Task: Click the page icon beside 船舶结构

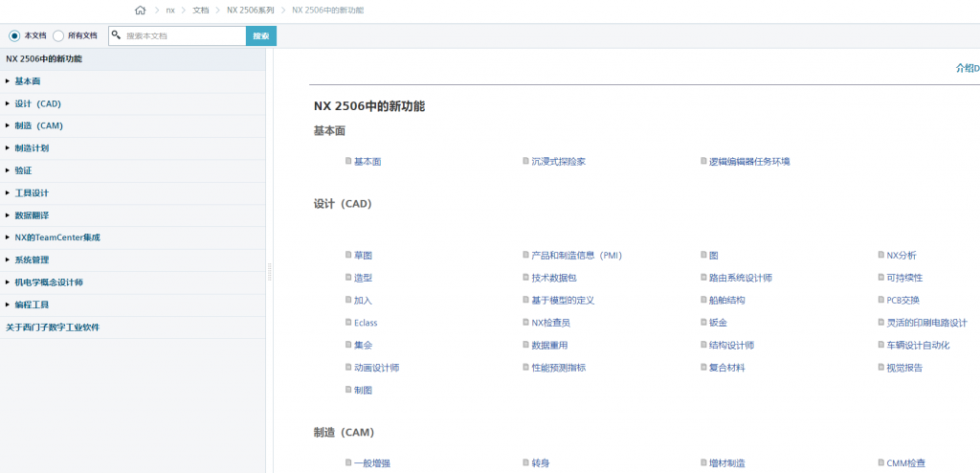Action: point(703,300)
